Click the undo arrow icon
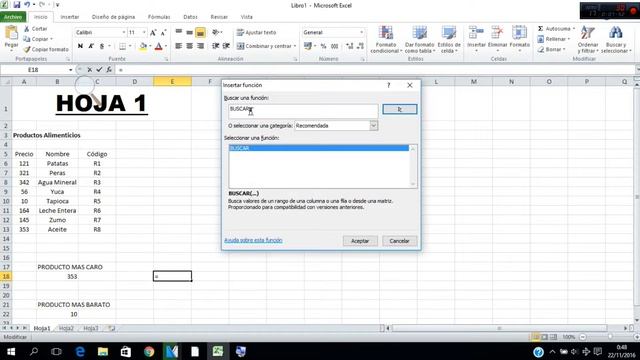Image resolution: width=640 pixels, height=360 pixels. coord(27,5)
